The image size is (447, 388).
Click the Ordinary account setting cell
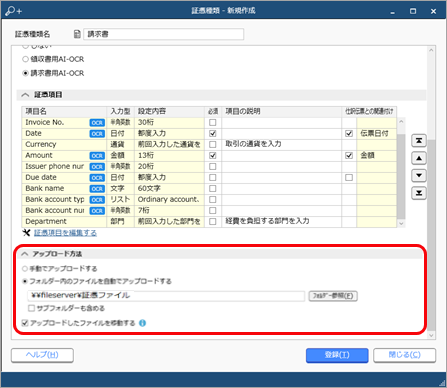click(x=169, y=199)
